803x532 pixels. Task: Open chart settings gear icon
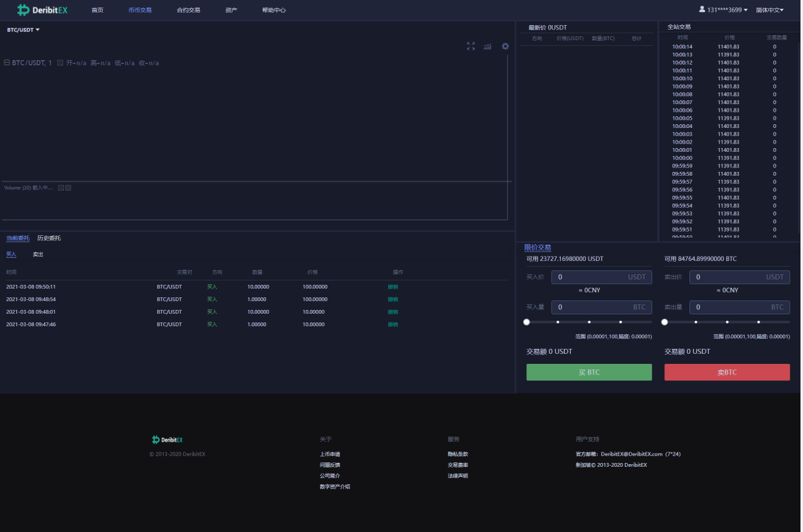(505, 46)
